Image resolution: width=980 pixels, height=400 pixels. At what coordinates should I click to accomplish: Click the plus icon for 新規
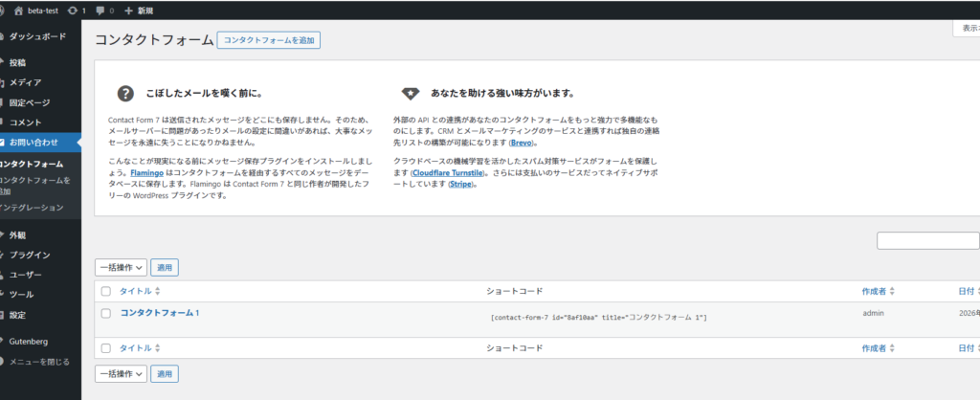[128, 11]
